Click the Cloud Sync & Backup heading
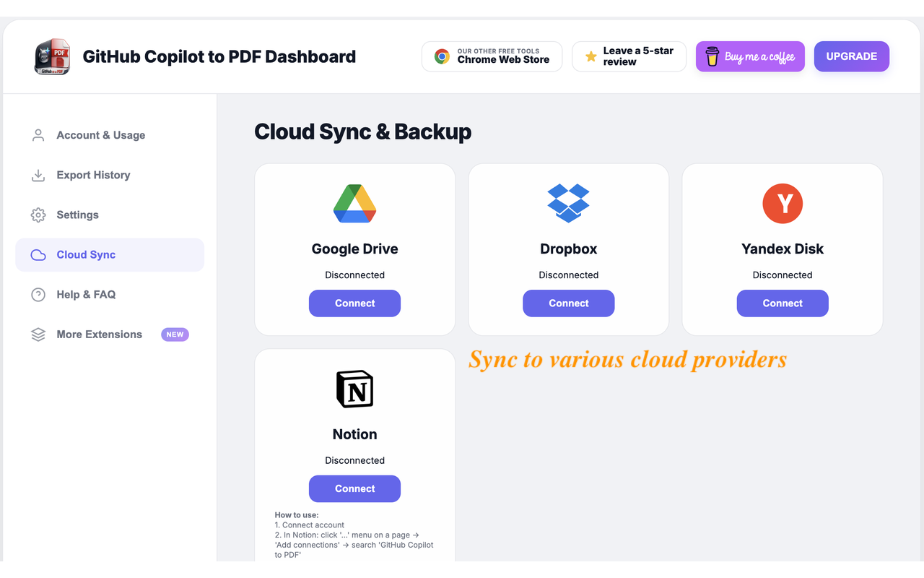 [x=363, y=131]
